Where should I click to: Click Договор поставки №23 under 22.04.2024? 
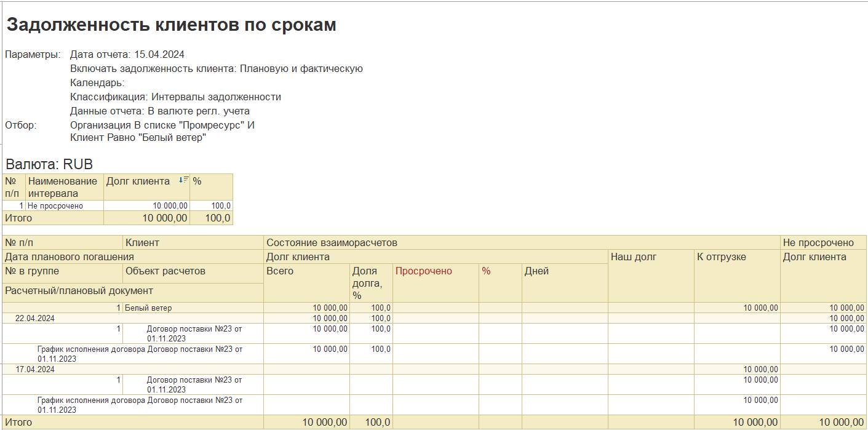[194, 333]
